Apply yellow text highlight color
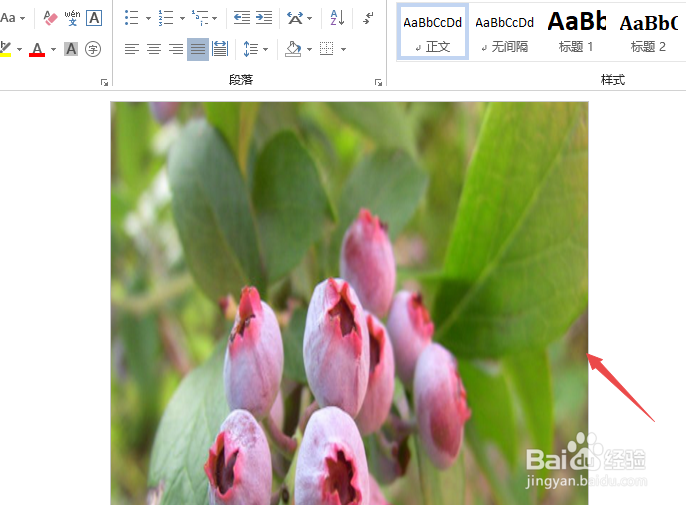The image size is (686, 505). tap(6, 49)
